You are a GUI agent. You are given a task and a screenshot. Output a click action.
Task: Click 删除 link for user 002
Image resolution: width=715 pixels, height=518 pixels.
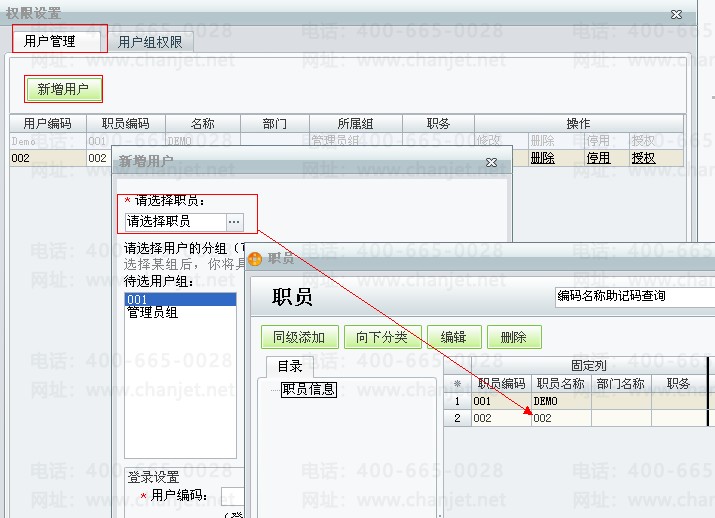coord(542,158)
